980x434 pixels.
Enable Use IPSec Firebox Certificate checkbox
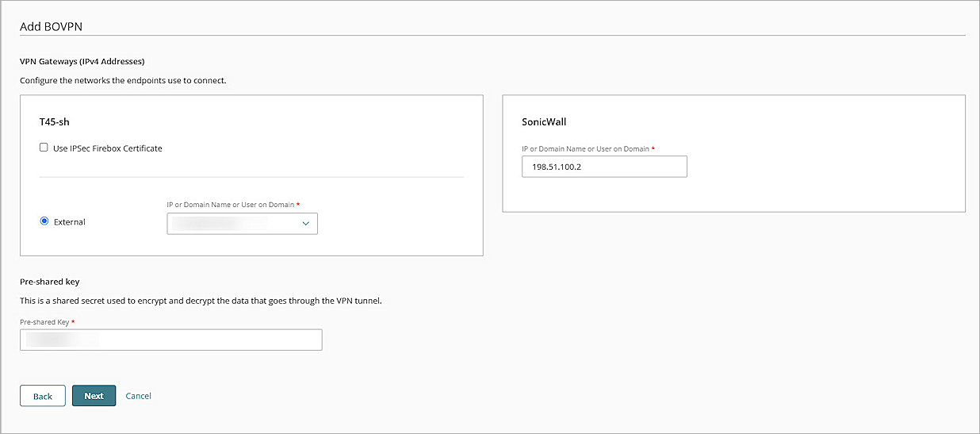pos(44,148)
